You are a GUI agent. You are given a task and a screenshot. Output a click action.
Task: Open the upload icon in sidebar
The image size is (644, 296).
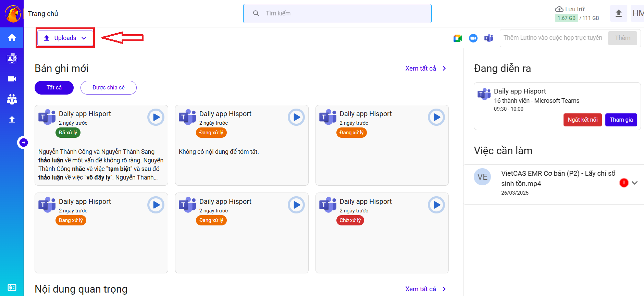[12, 120]
